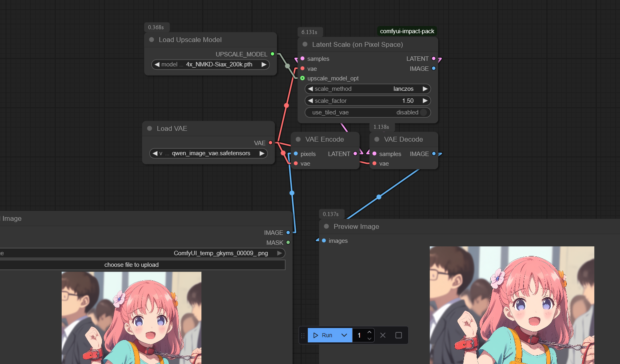
Task: Collapse the VAE Decode node dot
Action: 377,139
